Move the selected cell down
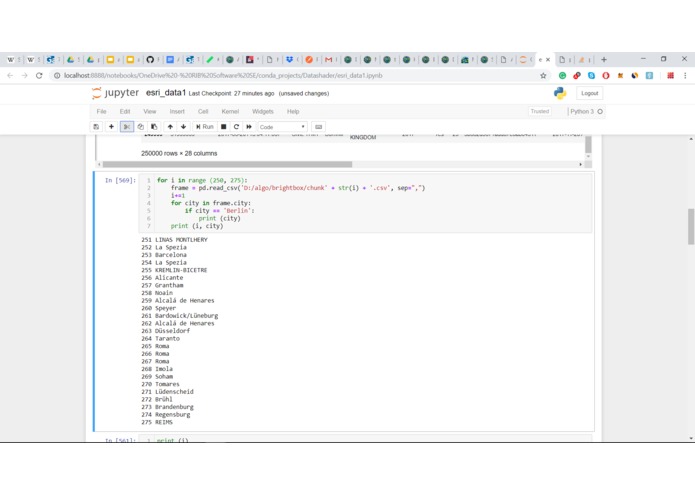The image size is (695, 494). coord(184,127)
